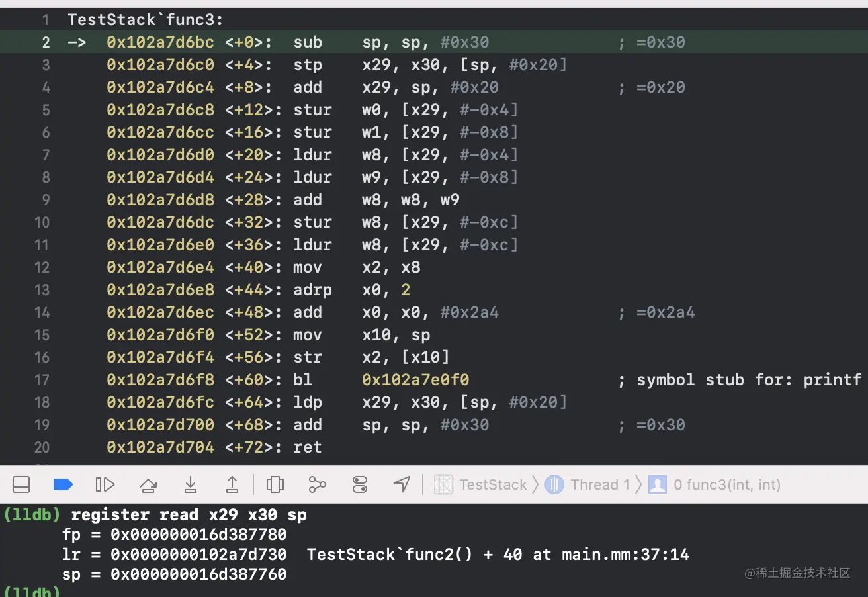Click the Step Over icon
This screenshot has width=868, height=597.
[x=148, y=485]
